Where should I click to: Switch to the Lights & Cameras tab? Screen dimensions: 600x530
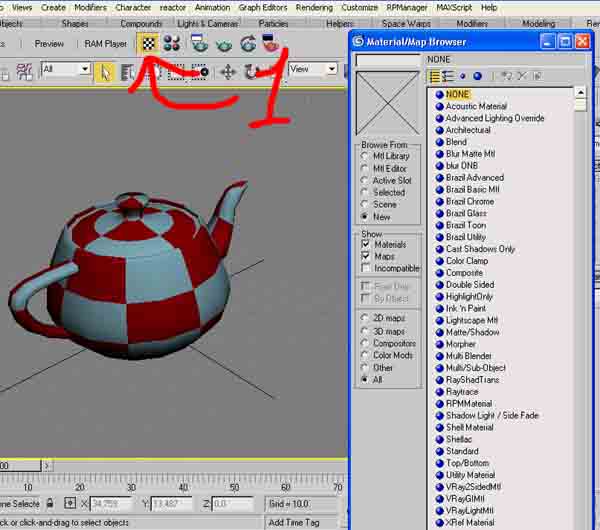[207, 24]
